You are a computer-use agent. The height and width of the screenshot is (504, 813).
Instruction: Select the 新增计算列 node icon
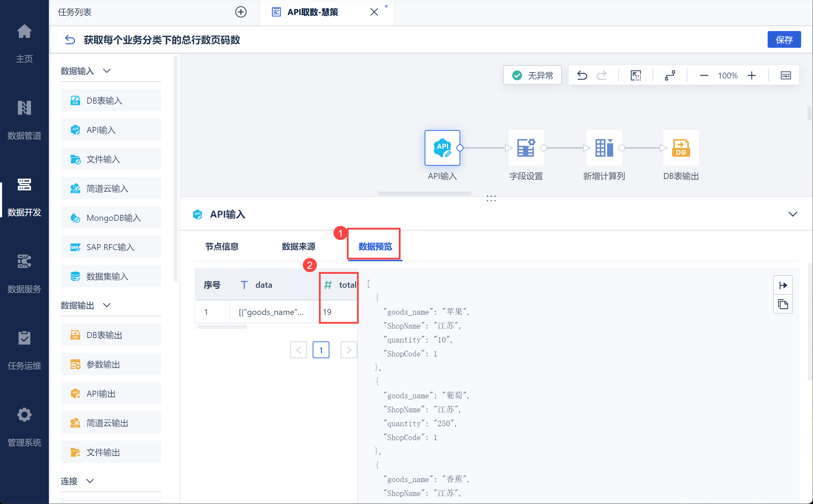pos(604,148)
